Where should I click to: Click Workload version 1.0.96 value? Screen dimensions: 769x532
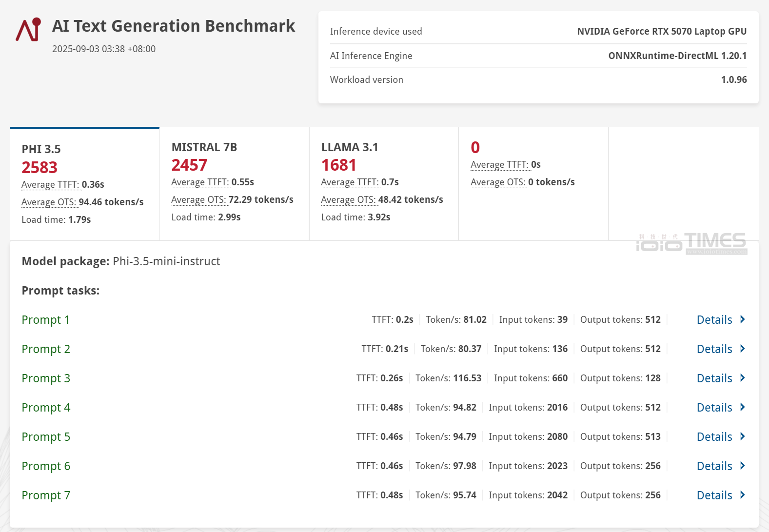pos(734,80)
